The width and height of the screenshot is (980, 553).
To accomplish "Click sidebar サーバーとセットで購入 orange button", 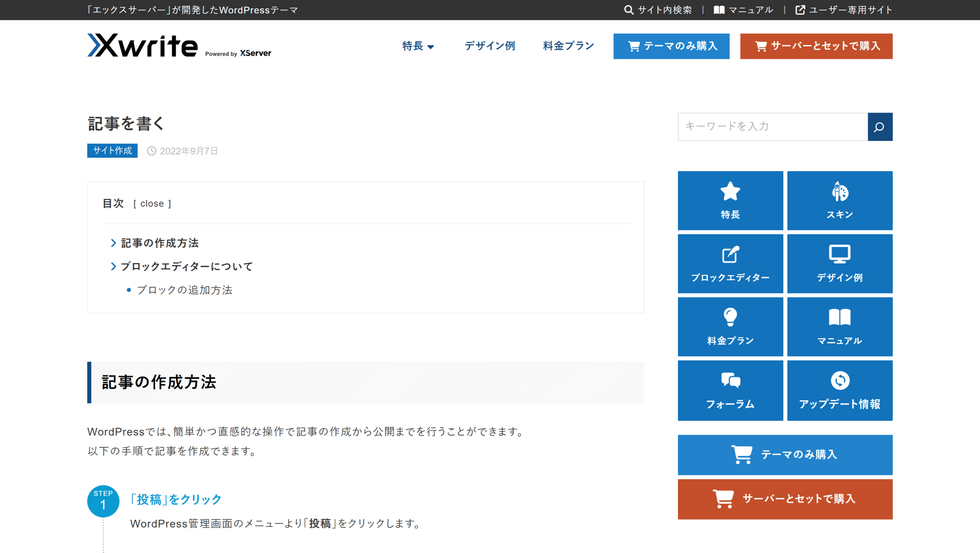I will point(785,499).
